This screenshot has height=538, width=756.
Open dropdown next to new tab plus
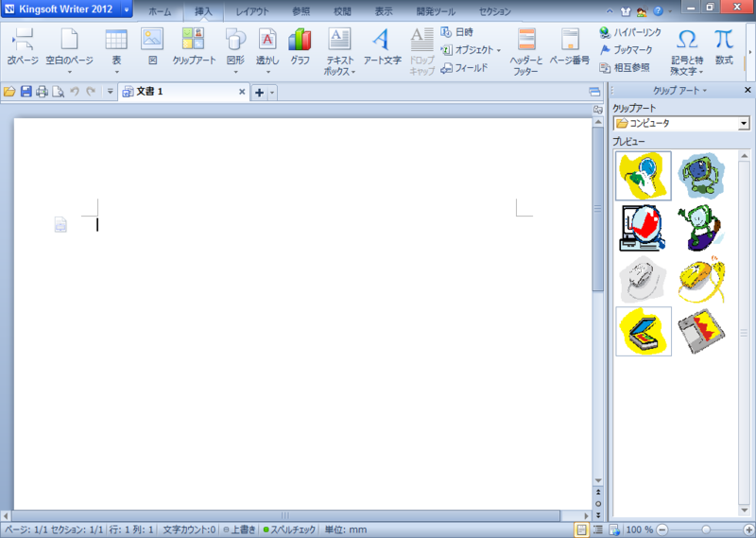coord(272,92)
